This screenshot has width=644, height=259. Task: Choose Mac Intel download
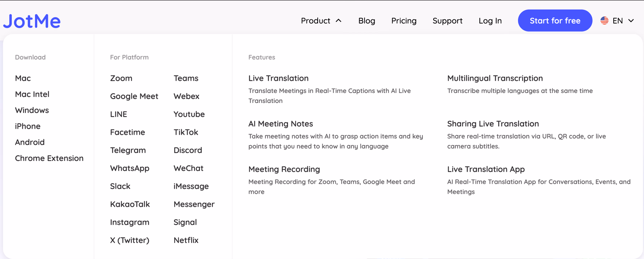click(x=32, y=94)
